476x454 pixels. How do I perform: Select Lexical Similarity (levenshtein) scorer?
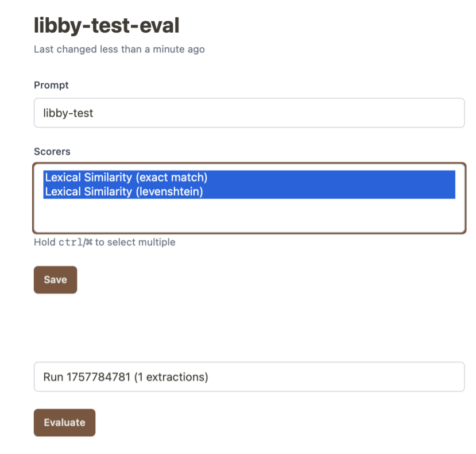123,192
